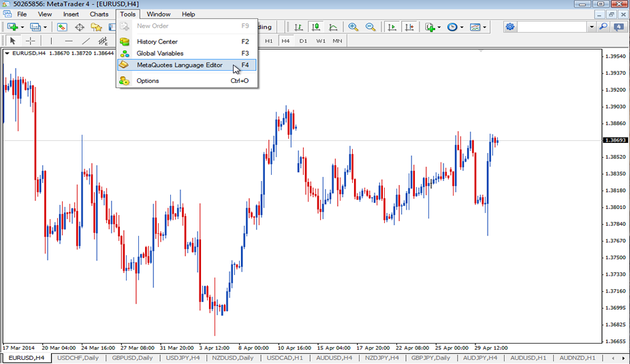
Task: Open the chat notifications icon
Action: coord(619,27)
